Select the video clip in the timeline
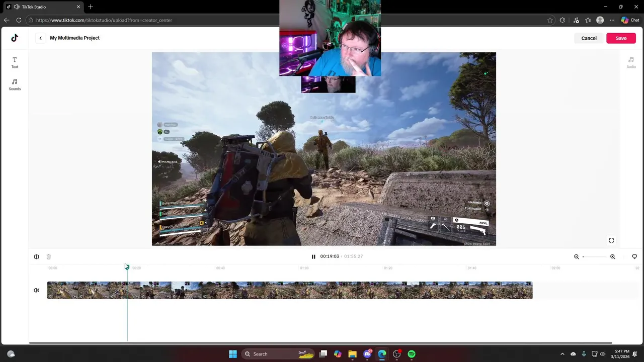This screenshot has height=362, width=644. click(290, 290)
